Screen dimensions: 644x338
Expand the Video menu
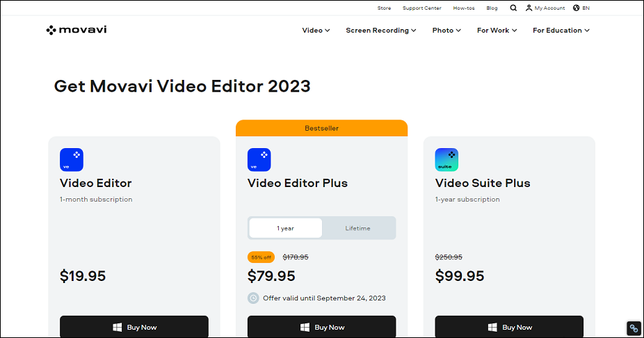(x=316, y=31)
